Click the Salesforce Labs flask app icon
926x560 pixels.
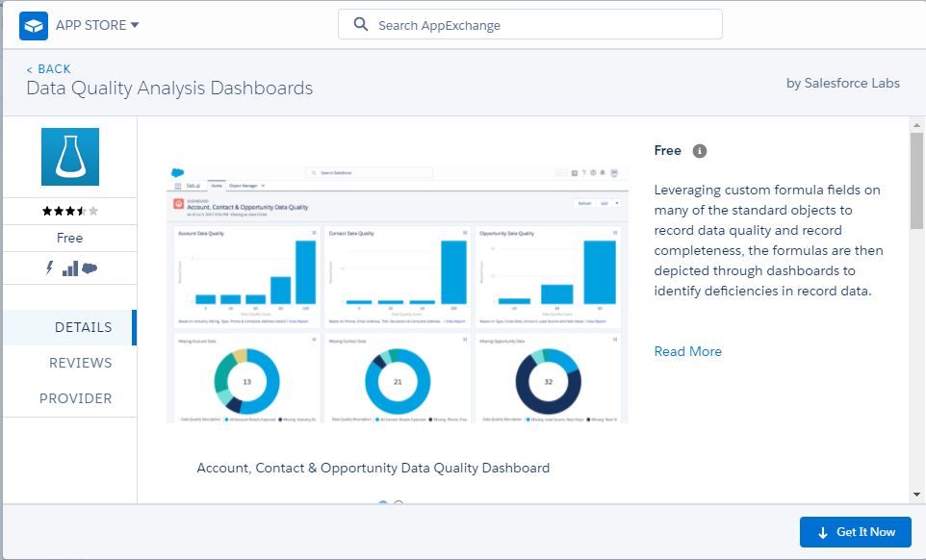coord(70,157)
